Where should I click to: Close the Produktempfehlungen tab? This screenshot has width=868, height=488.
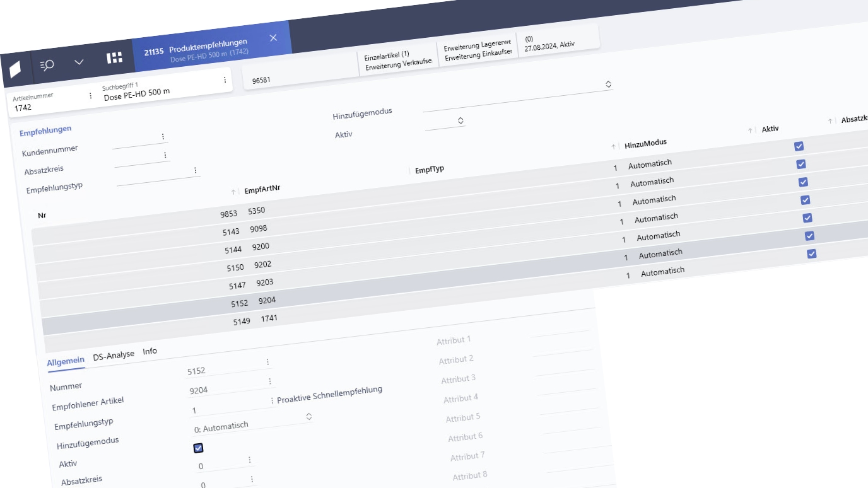tap(273, 38)
